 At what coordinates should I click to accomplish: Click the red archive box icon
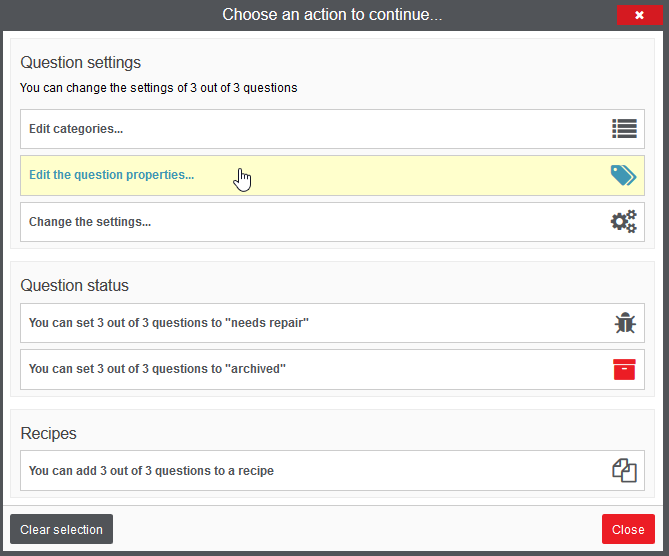[x=624, y=369]
